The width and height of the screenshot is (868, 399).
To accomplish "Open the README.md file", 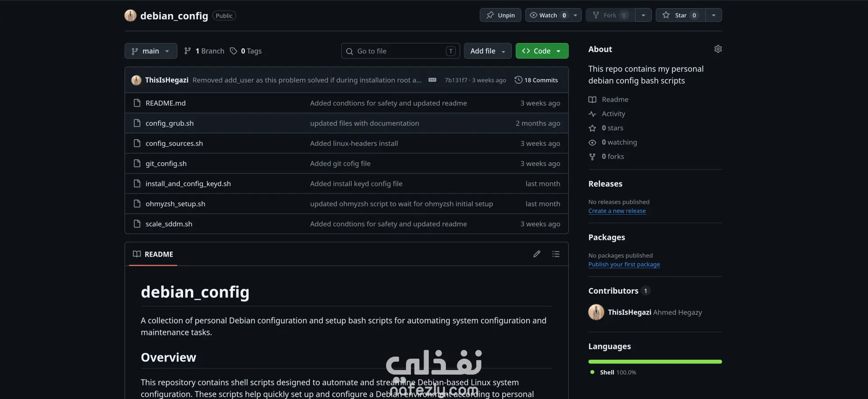I will [x=165, y=103].
